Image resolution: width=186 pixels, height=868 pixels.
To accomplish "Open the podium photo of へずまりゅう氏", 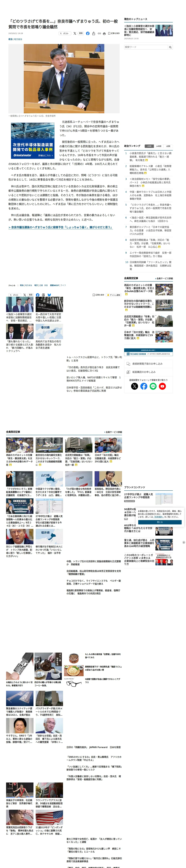I will pyautogui.click(x=64, y=79).
